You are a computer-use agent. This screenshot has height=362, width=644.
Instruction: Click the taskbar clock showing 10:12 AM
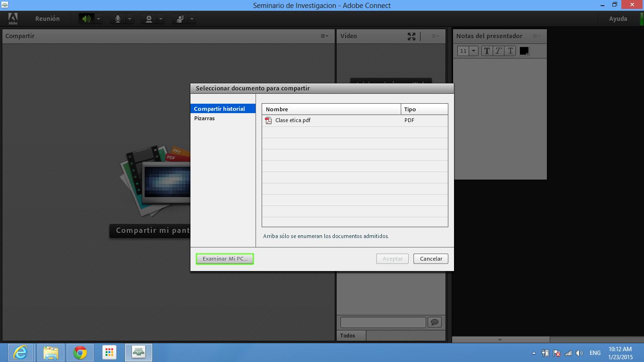pos(620,353)
